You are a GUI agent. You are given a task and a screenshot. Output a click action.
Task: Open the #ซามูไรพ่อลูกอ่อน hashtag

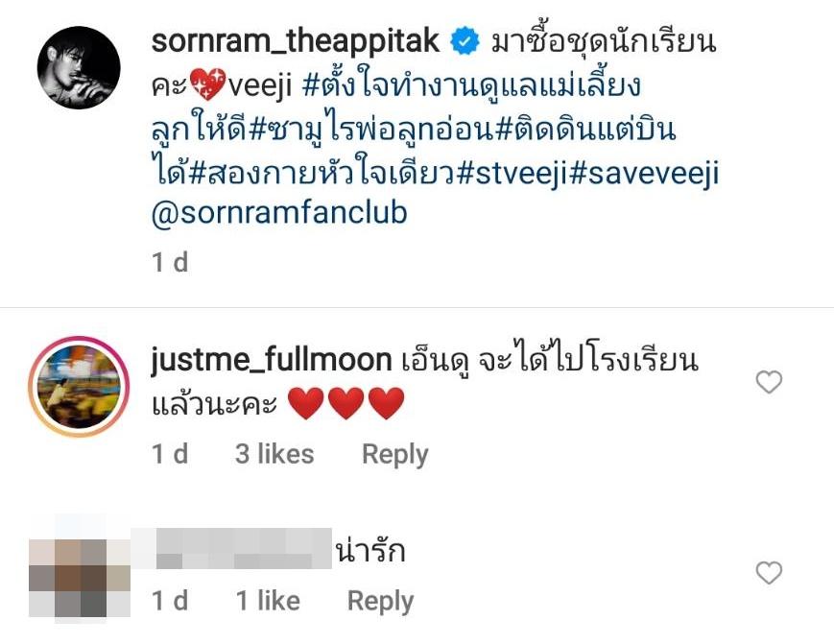(x=371, y=130)
